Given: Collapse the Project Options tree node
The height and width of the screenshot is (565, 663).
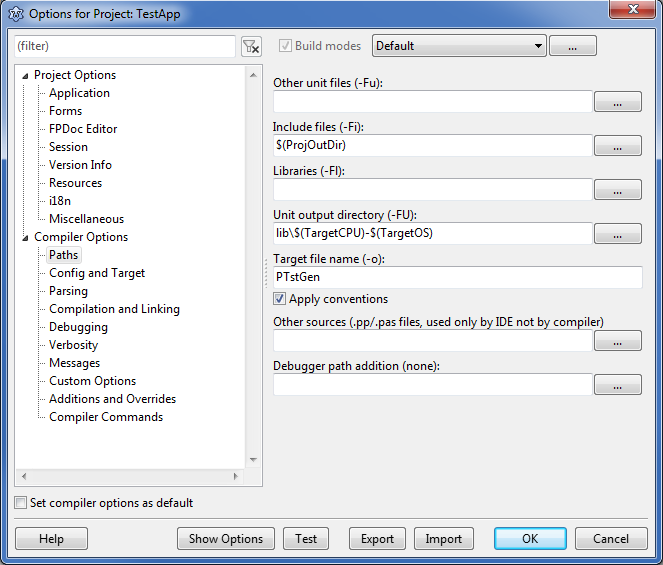Looking at the screenshot, I should point(25,76).
